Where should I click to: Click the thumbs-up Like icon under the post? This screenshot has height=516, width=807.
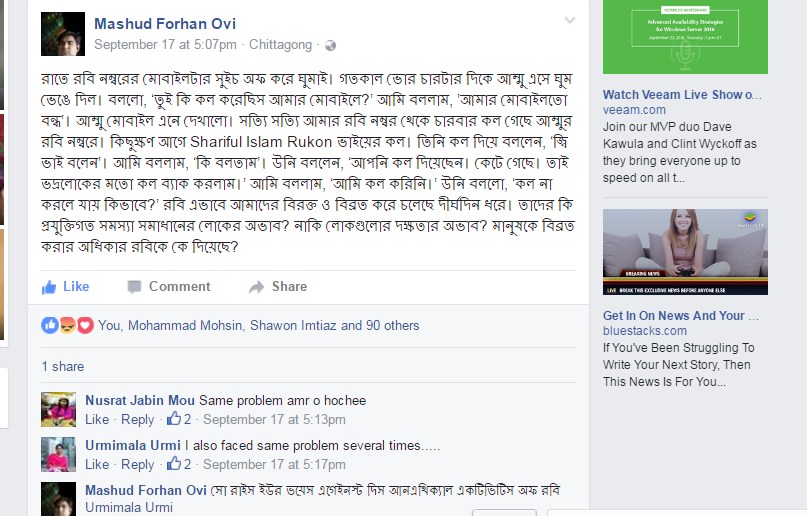[49, 287]
